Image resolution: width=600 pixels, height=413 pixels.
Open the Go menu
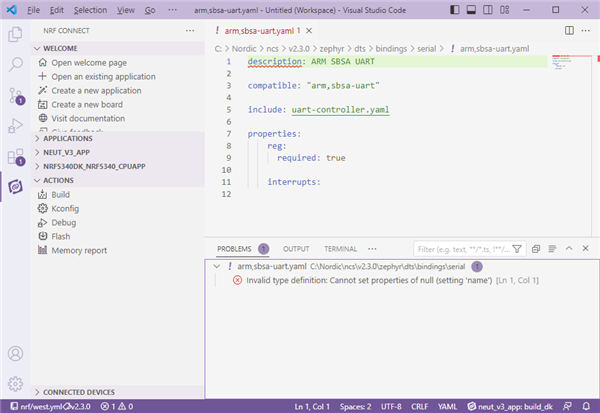click(x=150, y=10)
